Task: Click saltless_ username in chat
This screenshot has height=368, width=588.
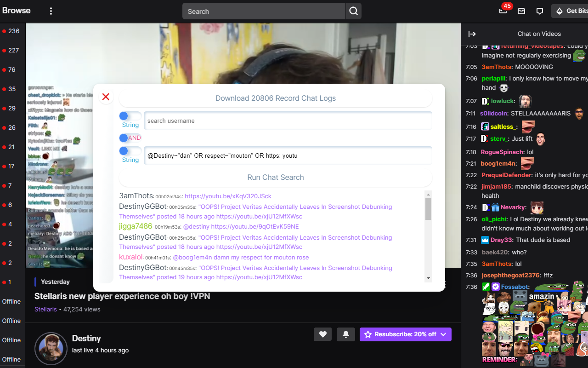Action: click(x=504, y=127)
